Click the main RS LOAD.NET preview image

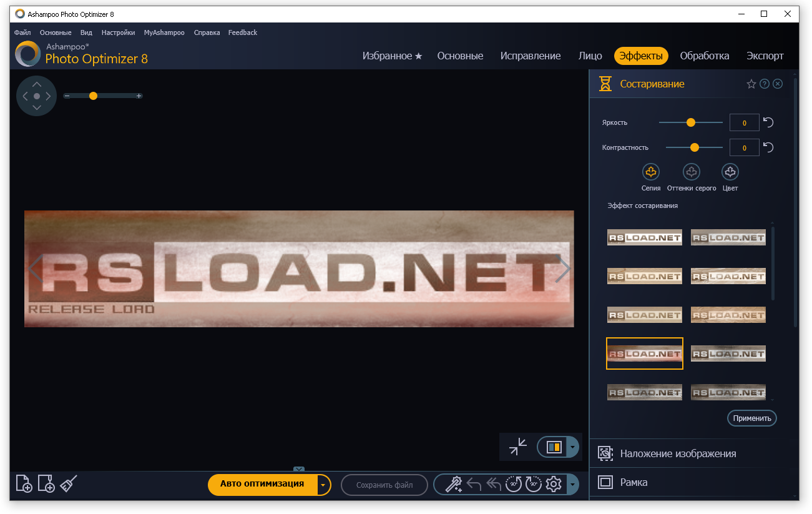pyautogui.click(x=299, y=269)
